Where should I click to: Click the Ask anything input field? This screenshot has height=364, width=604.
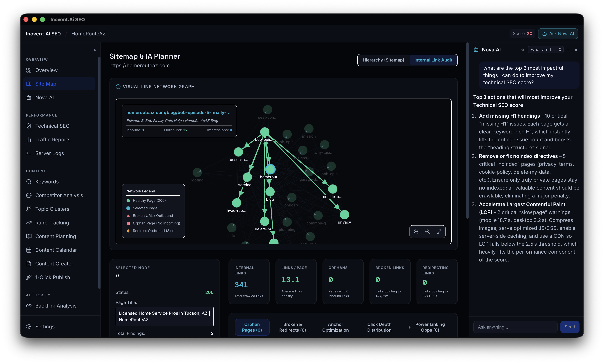[x=515, y=327]
